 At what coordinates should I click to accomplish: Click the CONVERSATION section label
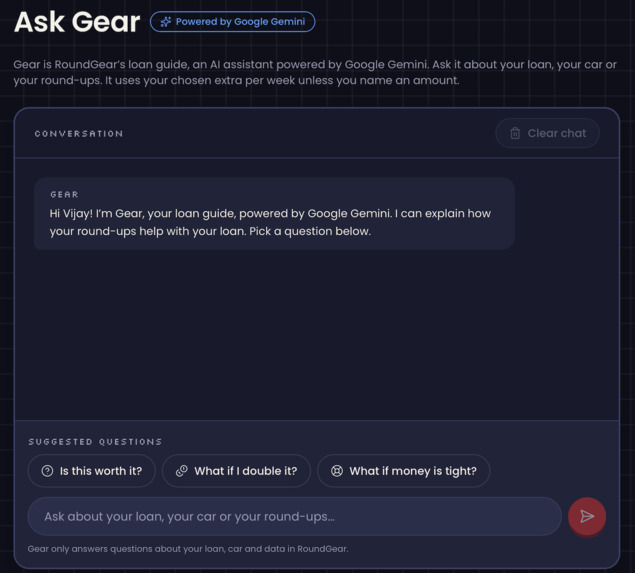(79, 134)
